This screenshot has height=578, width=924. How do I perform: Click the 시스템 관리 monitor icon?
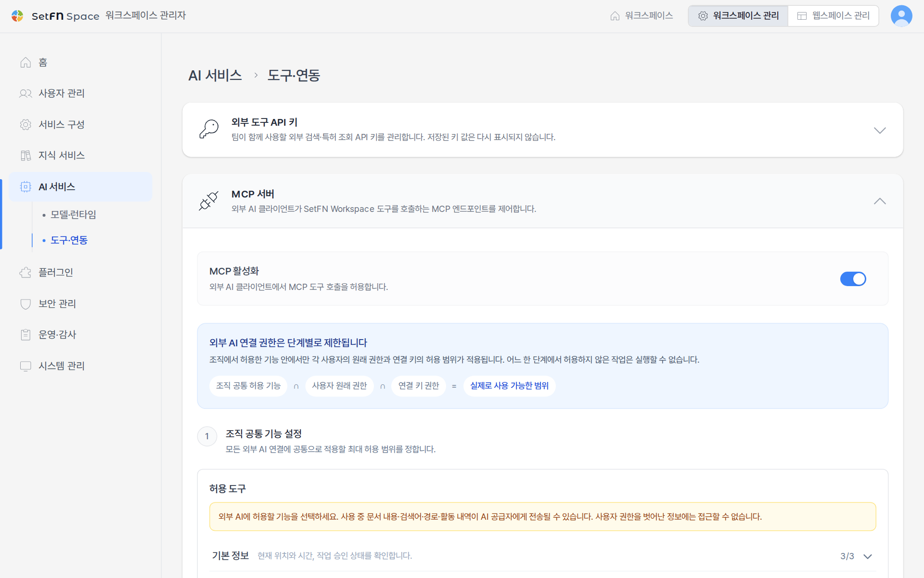(26, 366)
